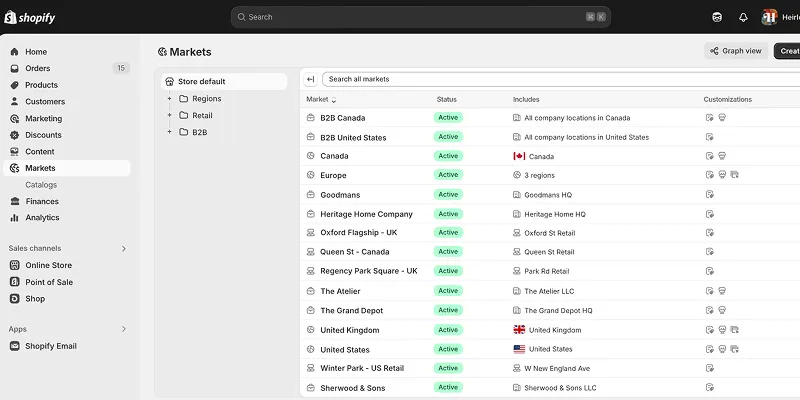Go to Markets in sidebar

pyautogui.click(x=67, y=168)
